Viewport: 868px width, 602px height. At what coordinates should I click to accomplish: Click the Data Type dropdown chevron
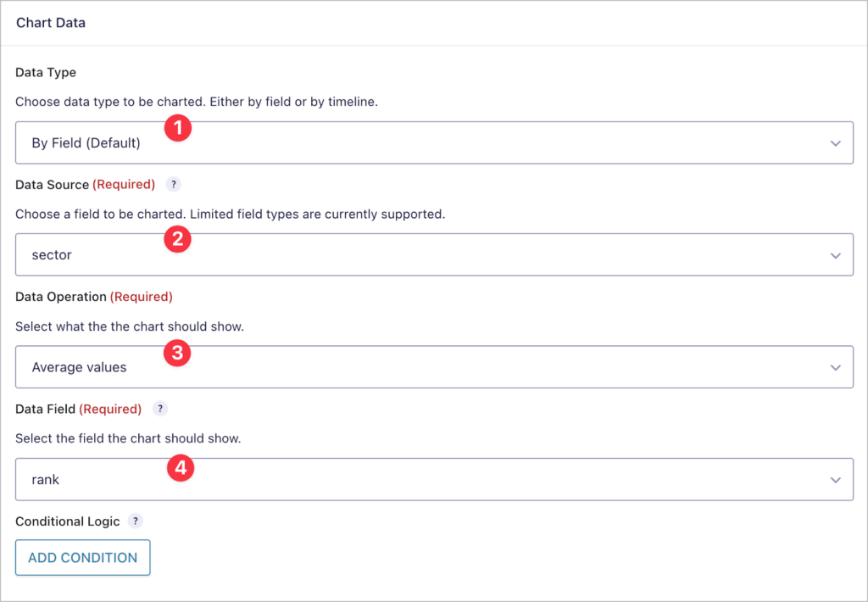tap(834, 142)
